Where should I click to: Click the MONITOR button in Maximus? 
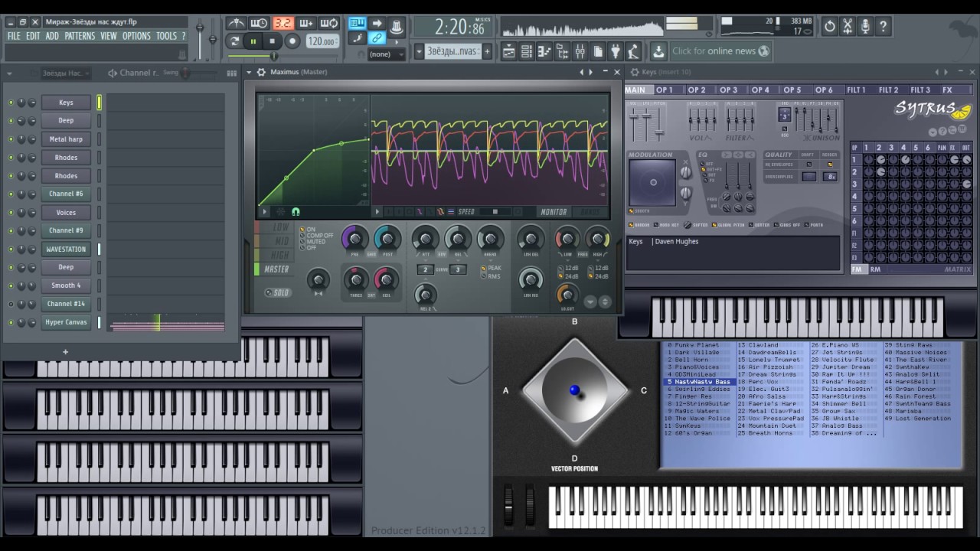[554, 212]
